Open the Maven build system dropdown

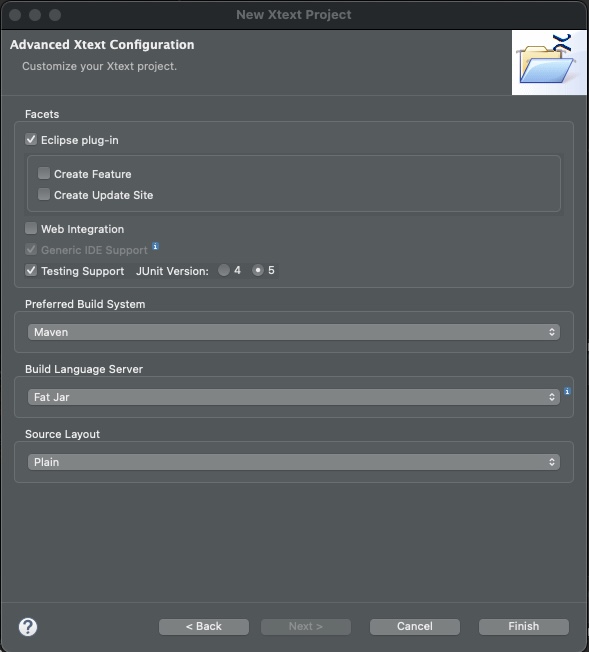point(294,332)
